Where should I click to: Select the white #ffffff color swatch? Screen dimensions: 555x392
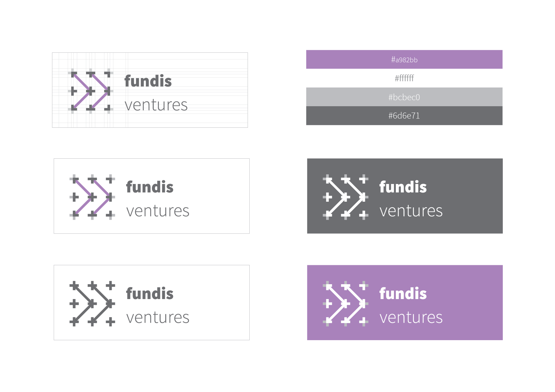point(404,78)
